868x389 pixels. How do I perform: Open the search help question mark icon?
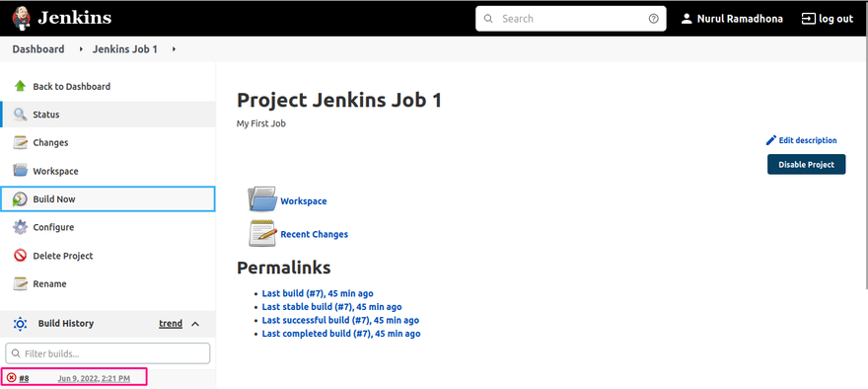[x=654, y=19]
